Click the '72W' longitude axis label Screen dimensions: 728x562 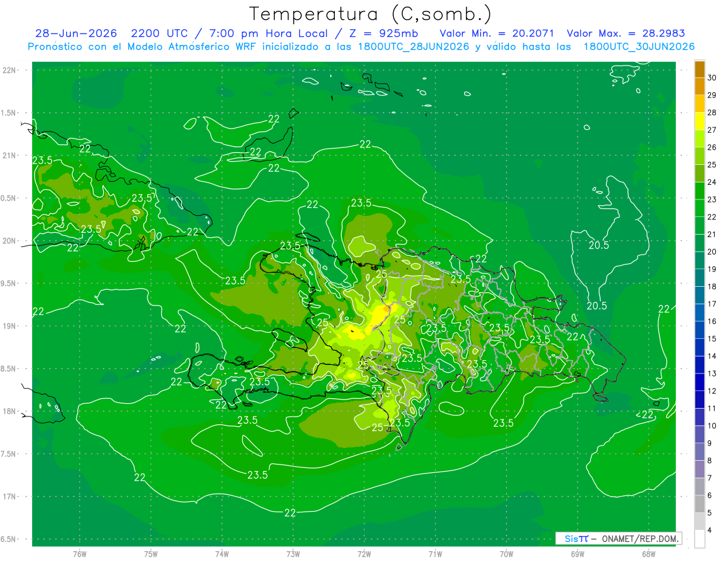coord(364,554)
